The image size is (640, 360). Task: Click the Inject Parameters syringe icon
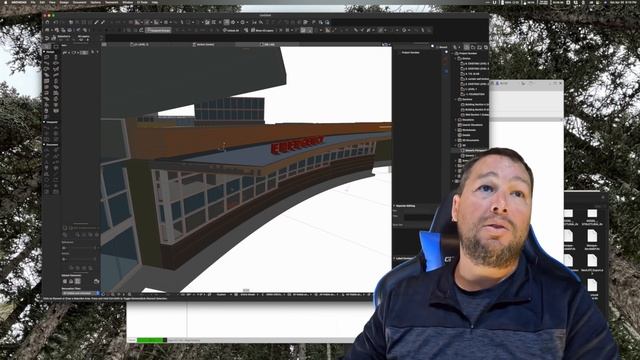(103, 22)
